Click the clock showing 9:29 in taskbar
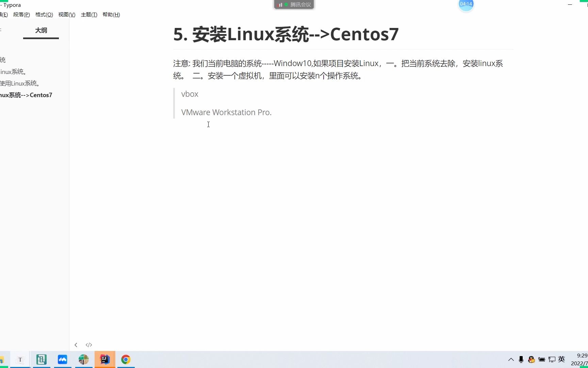Viewport: 588px width, 368px height. click(580, 355)
